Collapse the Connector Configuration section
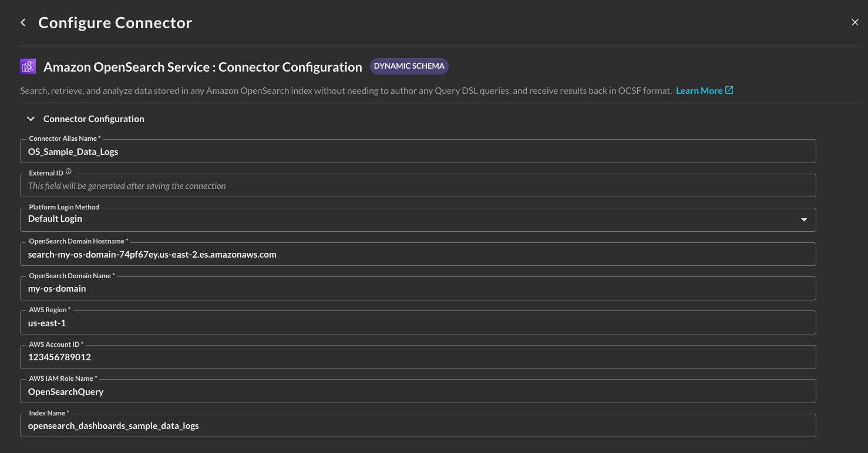 click(x=31, y=119)
